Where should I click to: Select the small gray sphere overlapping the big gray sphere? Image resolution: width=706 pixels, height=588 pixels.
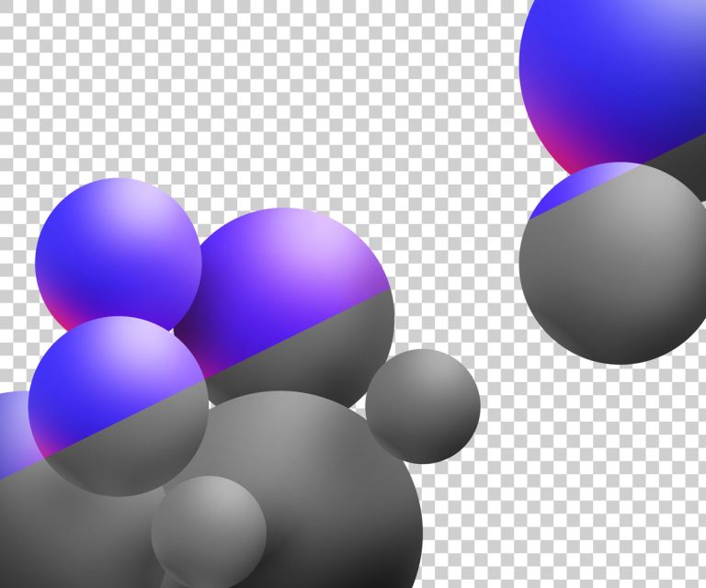pos(209,533)
